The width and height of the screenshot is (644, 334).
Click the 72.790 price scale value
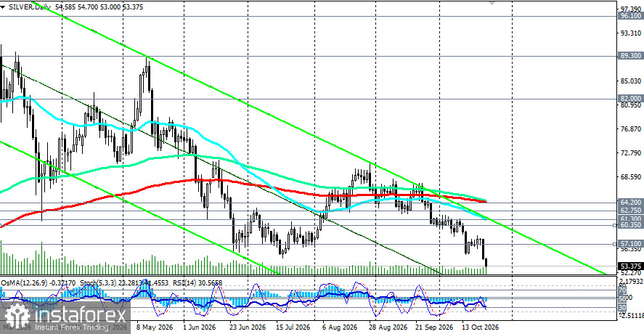[630, 152]
